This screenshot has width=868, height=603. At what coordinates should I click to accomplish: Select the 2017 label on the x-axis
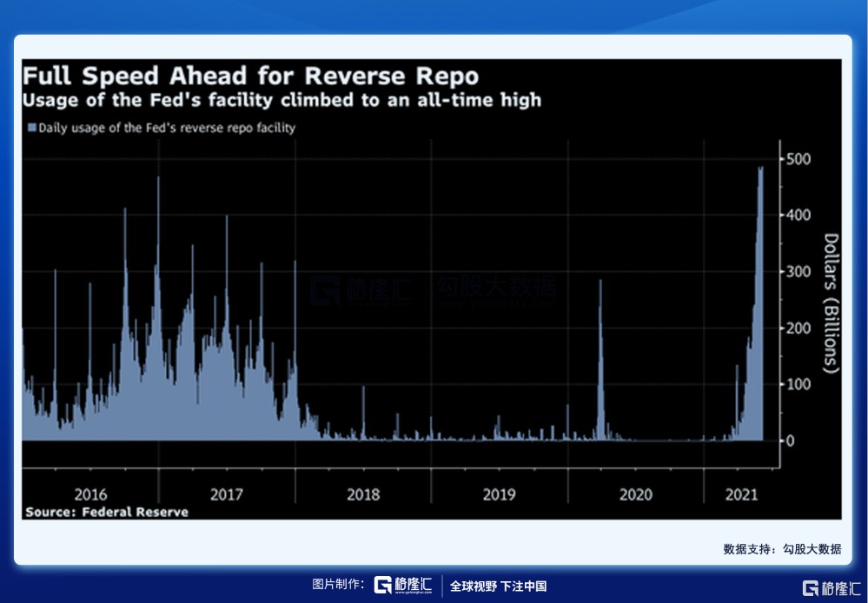pos(227,494)
